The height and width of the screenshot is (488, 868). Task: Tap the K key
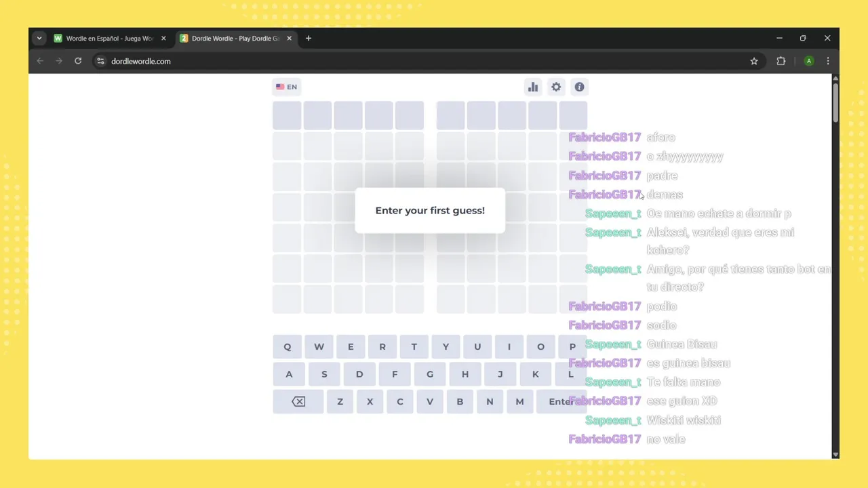tap(536, 374)
